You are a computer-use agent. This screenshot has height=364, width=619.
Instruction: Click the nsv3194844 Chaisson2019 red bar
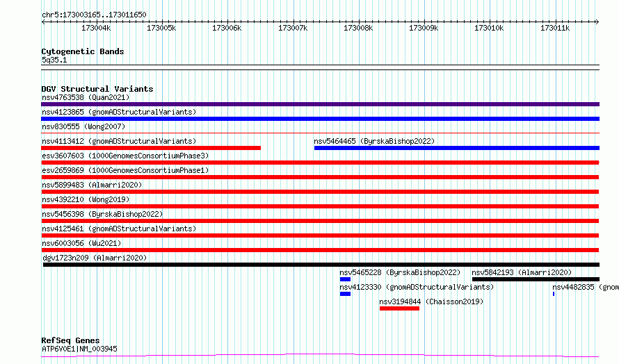point(399,308)
